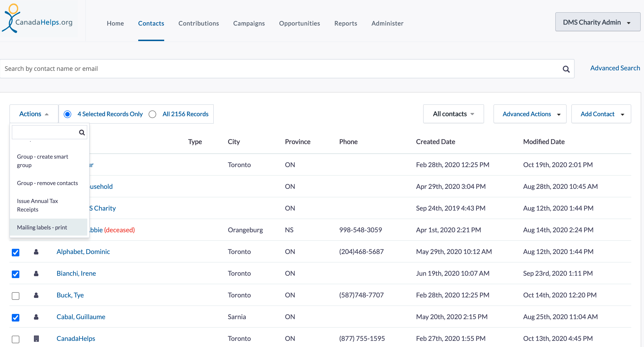This screenshot has width=644, height=347.
Task: Choose Mailing labels - print action
Action: pyautogui.click(x=49, y=227)
